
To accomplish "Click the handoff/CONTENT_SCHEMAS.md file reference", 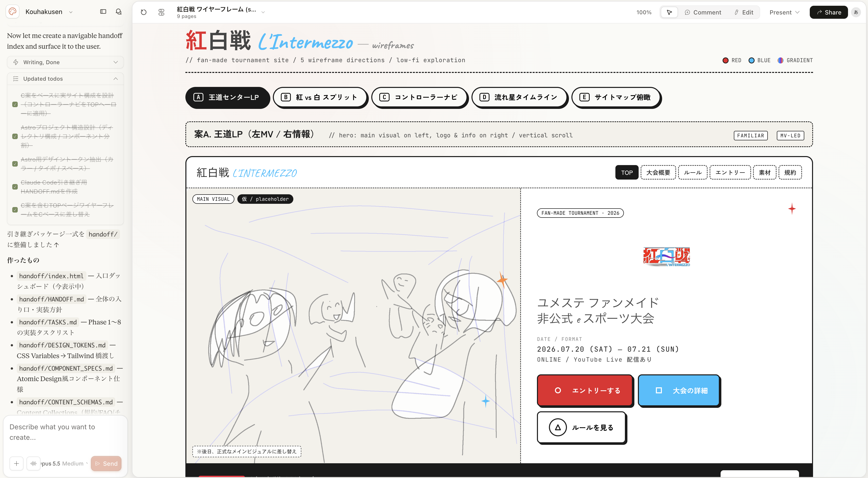I will (66, 402).
